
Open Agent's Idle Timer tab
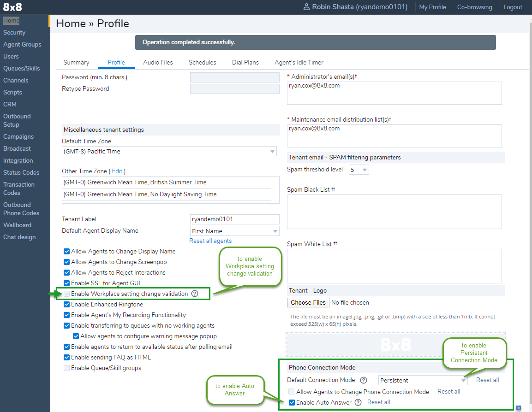pyautogui.click(x=299, y=62)
